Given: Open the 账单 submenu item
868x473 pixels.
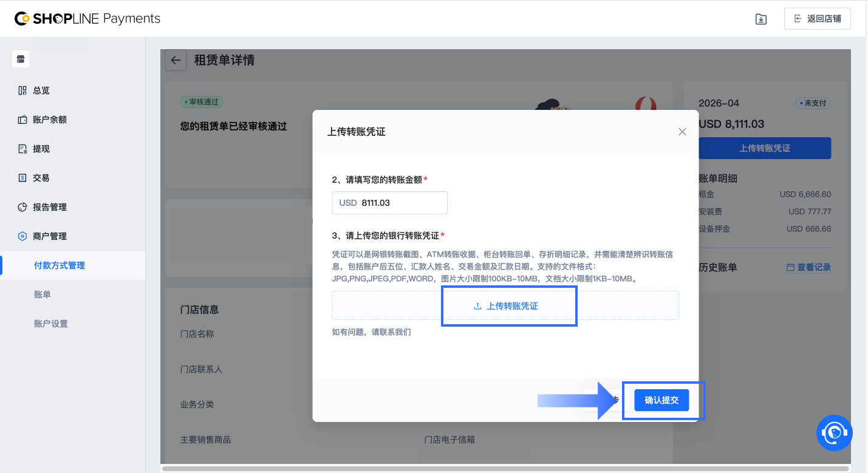Looking at the screenshot, I should tap(43, 294).
